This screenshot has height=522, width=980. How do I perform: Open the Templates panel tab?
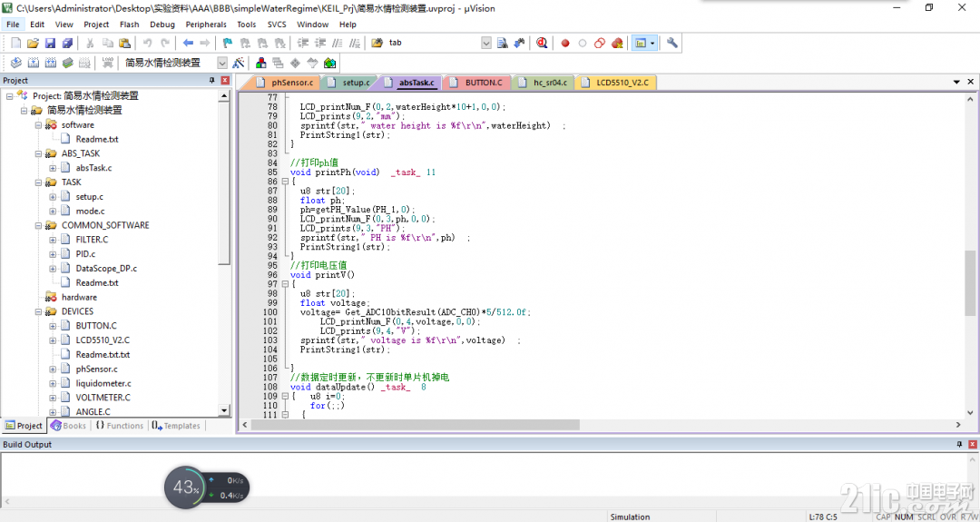tap(177, 426)
